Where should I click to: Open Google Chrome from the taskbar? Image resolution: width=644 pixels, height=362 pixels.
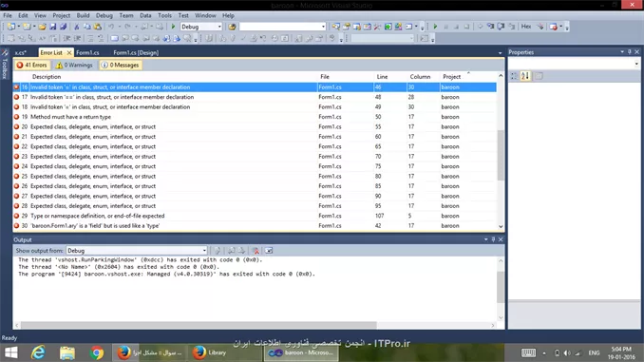(97, 352)
